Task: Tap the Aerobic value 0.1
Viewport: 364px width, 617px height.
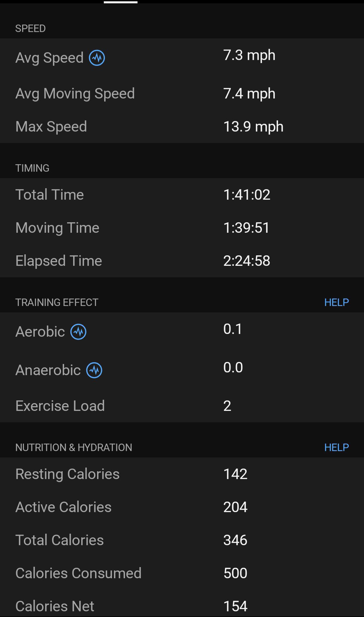Action: click(x=233, y=329)
